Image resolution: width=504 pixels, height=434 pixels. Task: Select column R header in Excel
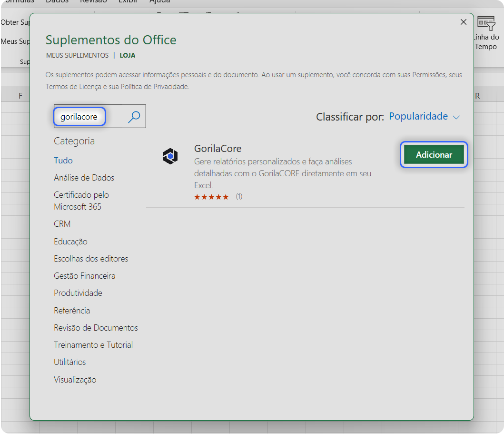pos(477,96)
